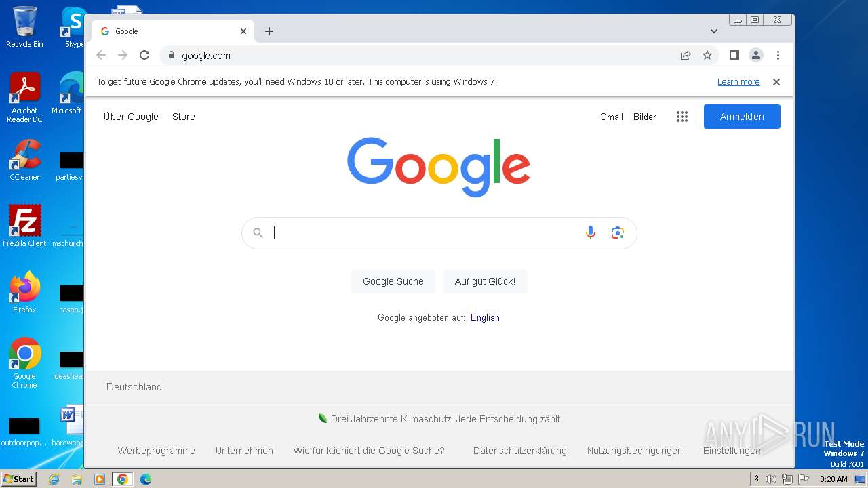Open a new tab with plus button
This screenshot has width=868, height=488.
point(269,31)
